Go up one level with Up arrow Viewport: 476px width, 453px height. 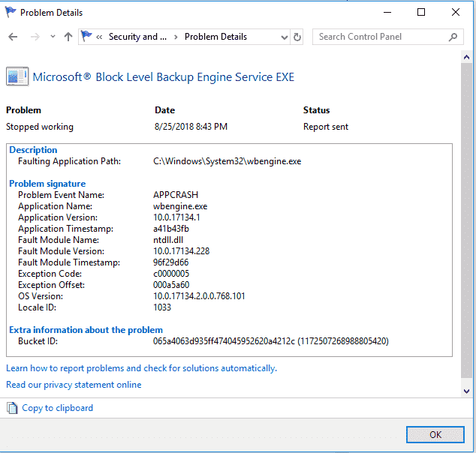(x=68, y=37)
